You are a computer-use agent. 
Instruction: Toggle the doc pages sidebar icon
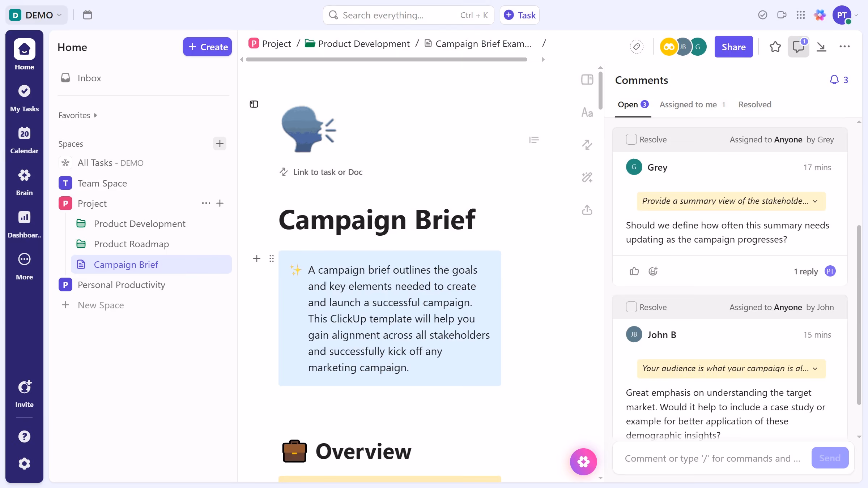[x=254, y=104]
